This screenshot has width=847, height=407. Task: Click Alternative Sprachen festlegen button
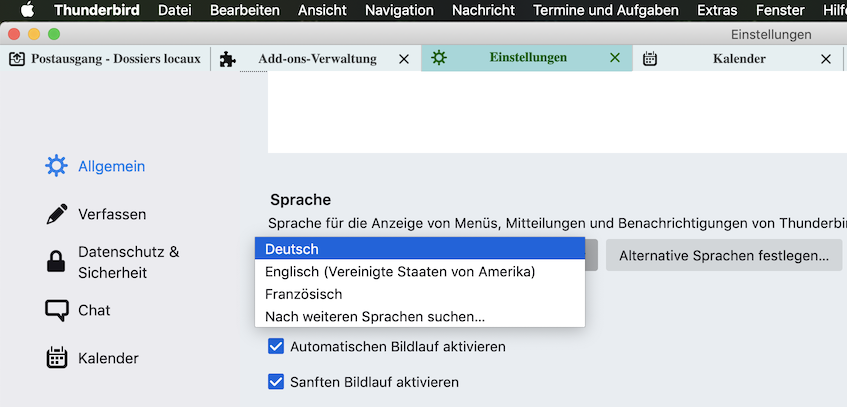point(723,255)
